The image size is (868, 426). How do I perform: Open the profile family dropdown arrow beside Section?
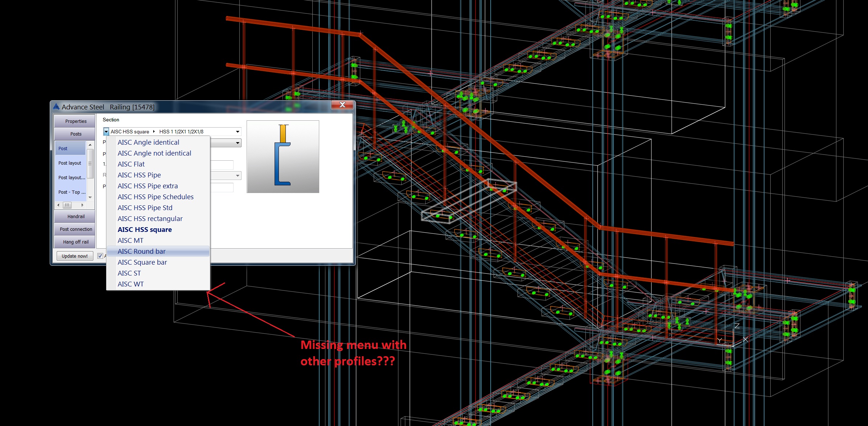(106, 132)
